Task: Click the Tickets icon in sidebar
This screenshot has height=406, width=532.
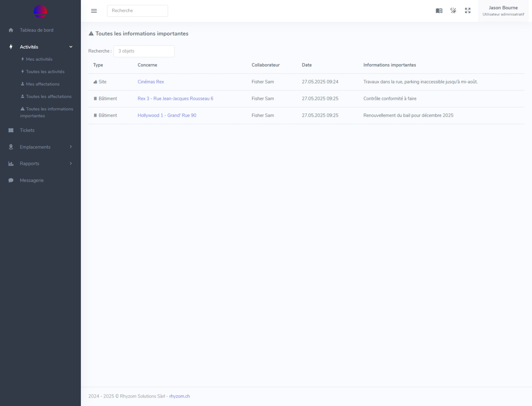Action: (11, 130)
